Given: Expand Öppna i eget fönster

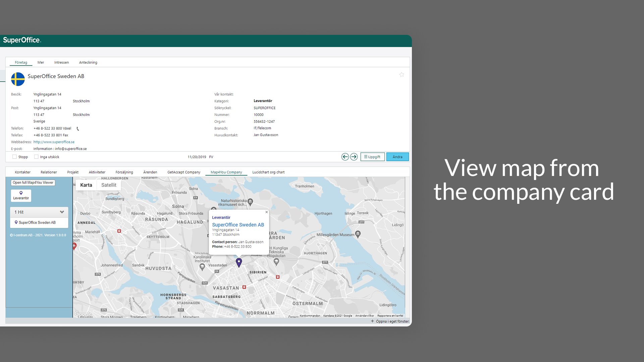Looking at the screenshot, I should click(390, 321).
